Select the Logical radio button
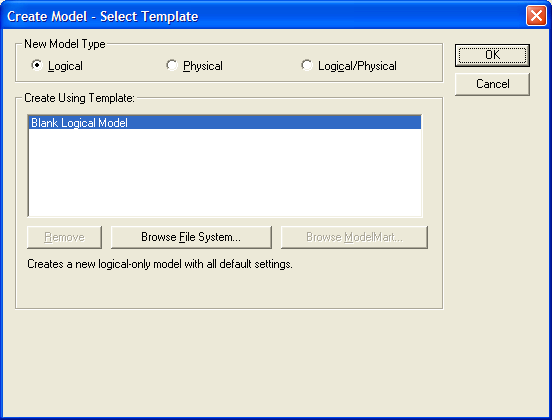Image resolution: width=552 pixels, height=420 pixels. tap(37, 65)
